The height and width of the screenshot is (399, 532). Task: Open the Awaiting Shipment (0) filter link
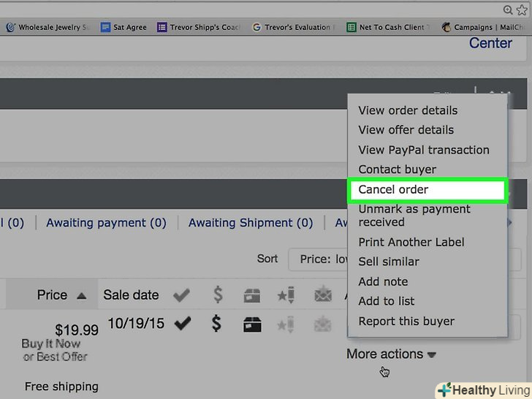click(251, 223)
